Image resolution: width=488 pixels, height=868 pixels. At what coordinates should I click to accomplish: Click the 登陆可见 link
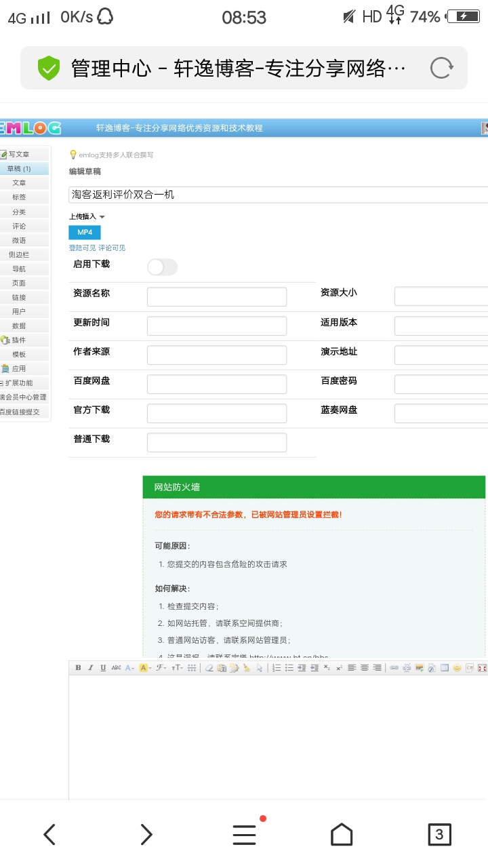tap(82, 248)
